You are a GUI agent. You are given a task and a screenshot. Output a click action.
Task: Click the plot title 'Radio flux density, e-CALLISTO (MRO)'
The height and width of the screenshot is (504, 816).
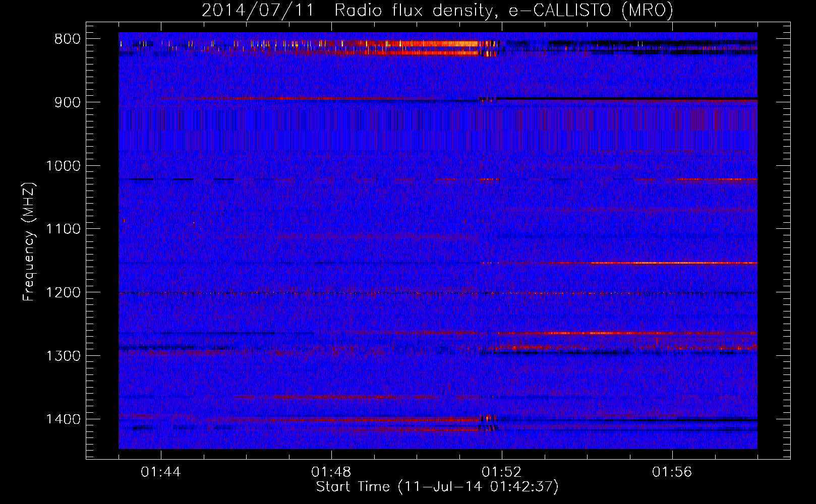pyautogui.click(x=504, y=10)
